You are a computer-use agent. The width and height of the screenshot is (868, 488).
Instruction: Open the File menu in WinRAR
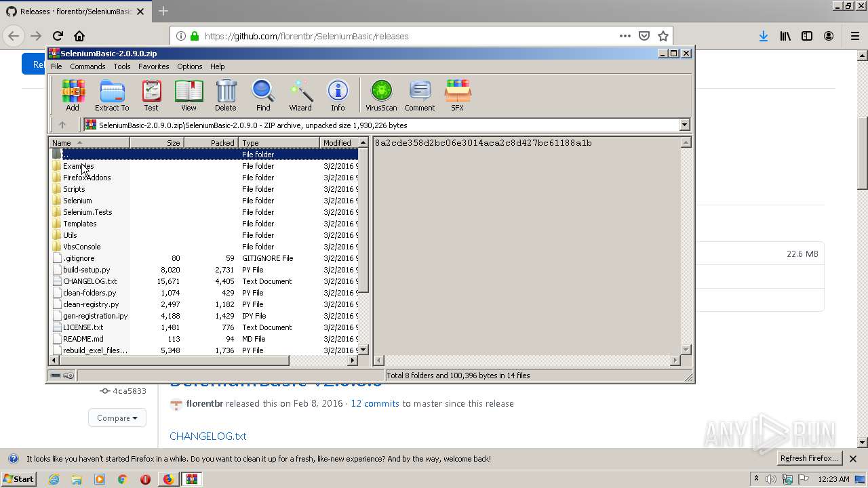tap(56, 66)
